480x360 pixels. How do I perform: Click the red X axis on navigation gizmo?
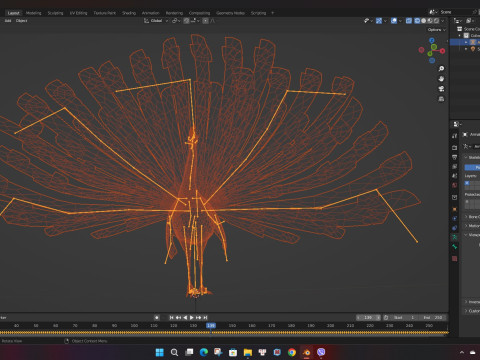[x=442, y=51]
